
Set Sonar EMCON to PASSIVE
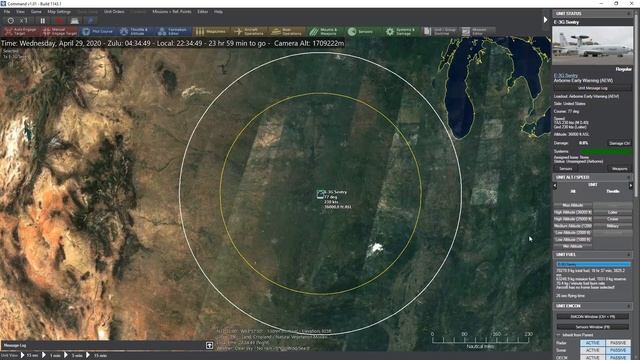coord(618,351)
